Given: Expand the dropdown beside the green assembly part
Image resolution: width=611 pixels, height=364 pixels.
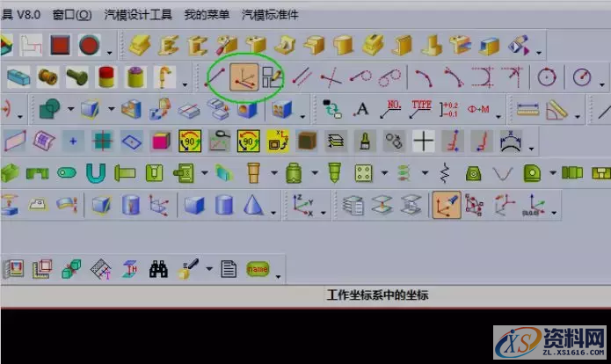Looking at the screenshot, I should click(204, 172).
